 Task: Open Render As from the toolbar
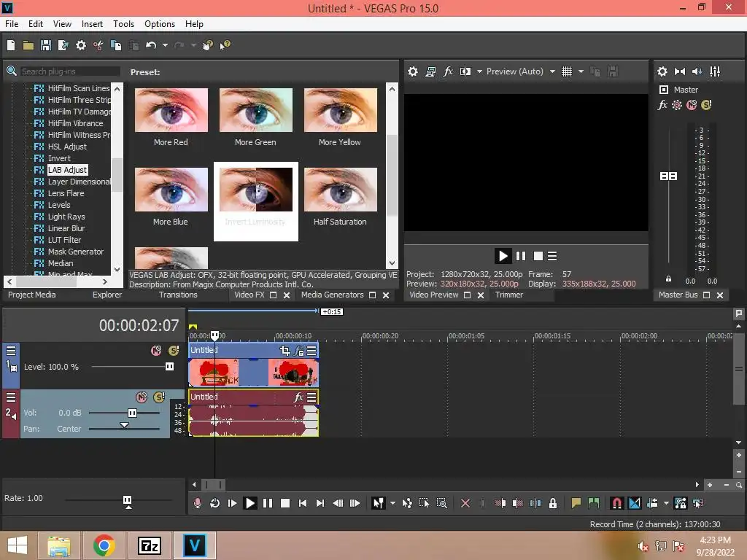pyautogui.click(x=63, y=45)
